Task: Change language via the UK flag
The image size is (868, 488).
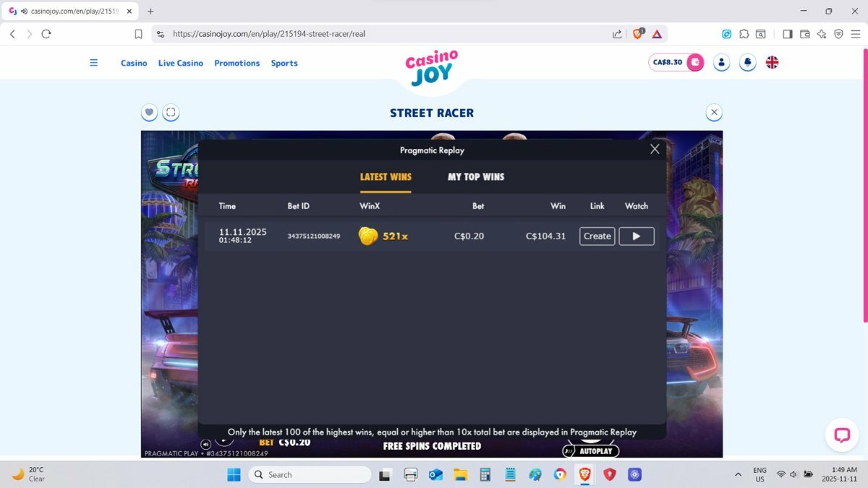Action: [772, 62]
